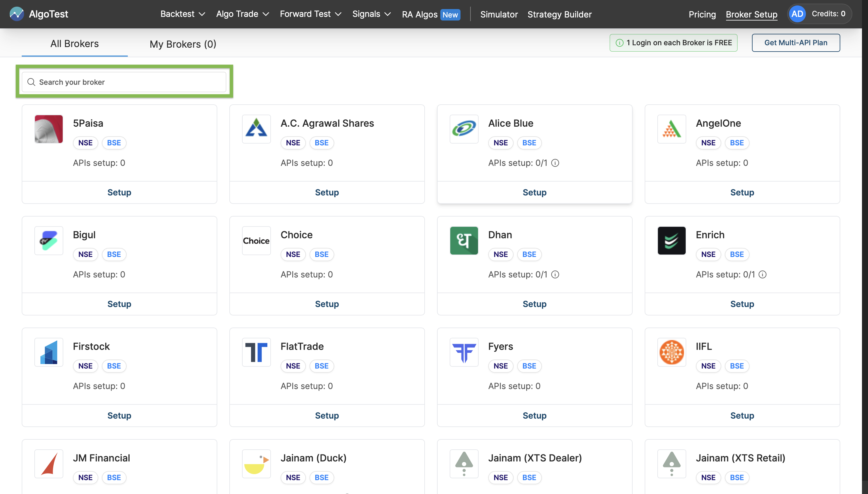Expand the Backtest dropdown menu
Viewport: 868px width, 494px height.
(183, 14)
